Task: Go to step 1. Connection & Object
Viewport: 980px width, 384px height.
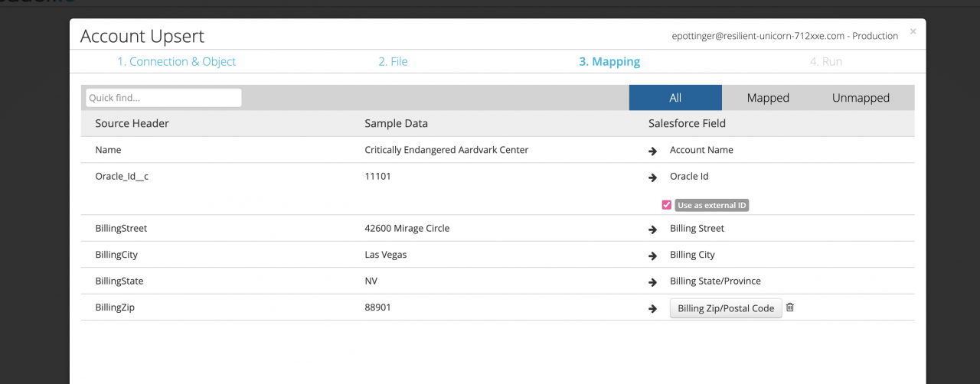Action: [176, 61]
